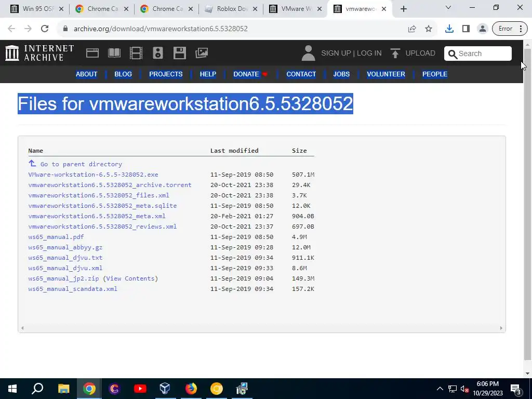Open JOBS in Archive navigation
This screenshot has width=532, height=399.
click(341, 74)
